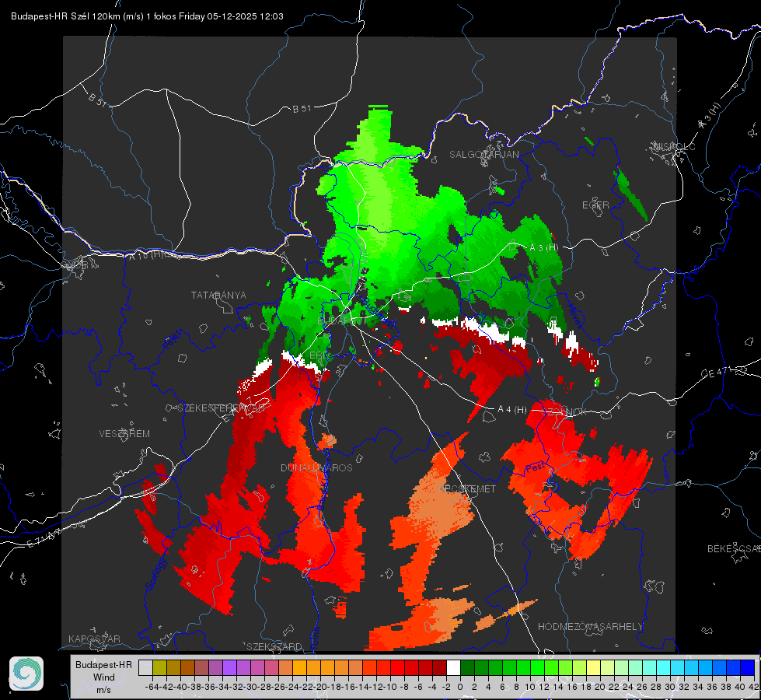Click the DUNAUJVAROS city label
761x700 pixels.
point(316,467)
